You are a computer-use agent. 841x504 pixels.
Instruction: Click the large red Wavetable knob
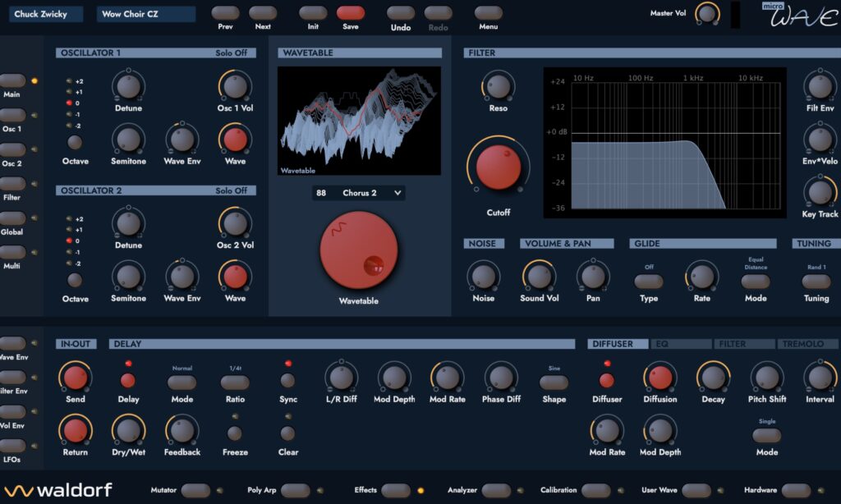tap(358, 250)
